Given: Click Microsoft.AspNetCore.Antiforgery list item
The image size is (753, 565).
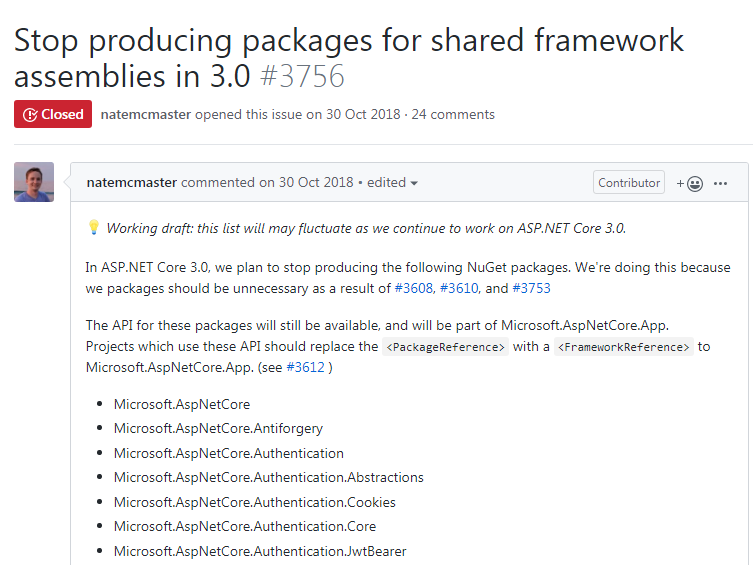Looking at the screenshot, I should [218, 429].
